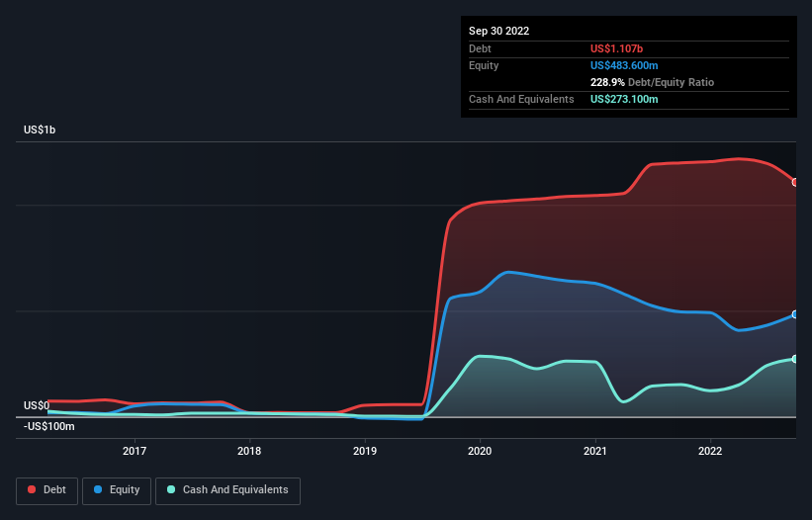Click the blue Equity endpoint marker

(x=795, y=314)
